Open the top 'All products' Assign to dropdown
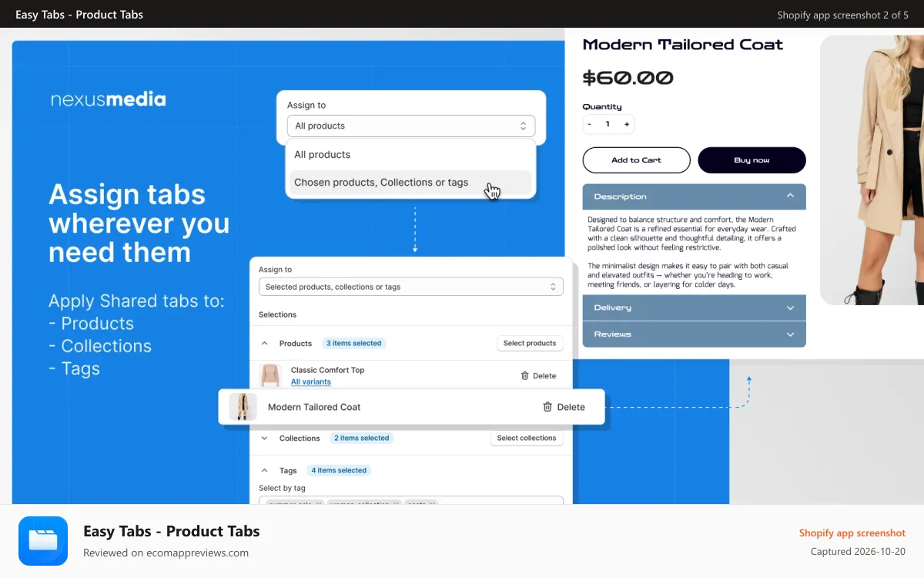Screen dimensions: 924x578 tap(410, 126)
